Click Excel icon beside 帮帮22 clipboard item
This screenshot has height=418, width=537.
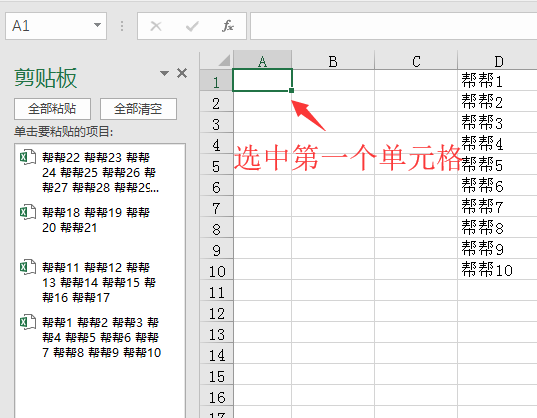(x=27, y=157)
